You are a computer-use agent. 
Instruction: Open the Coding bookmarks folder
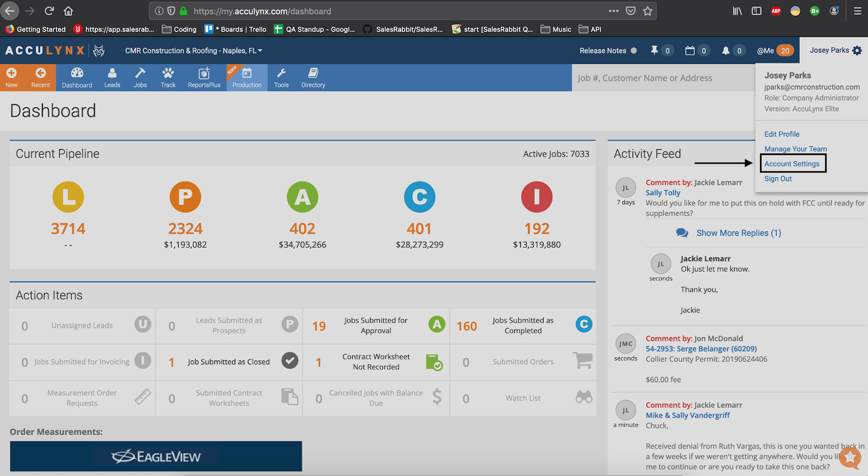pos(180,29)
